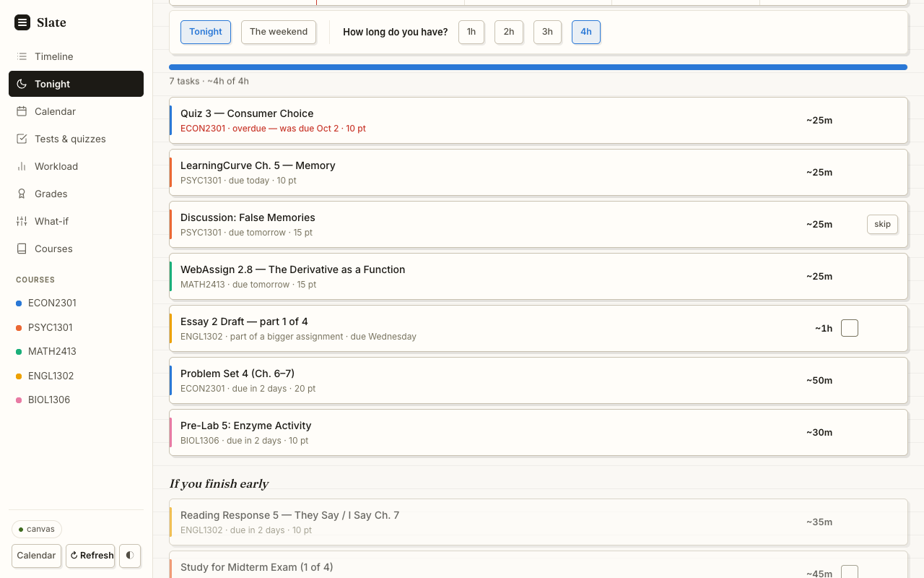Go to the What-if page
This screenshot has width=924, height=578.
click(76, 221)
